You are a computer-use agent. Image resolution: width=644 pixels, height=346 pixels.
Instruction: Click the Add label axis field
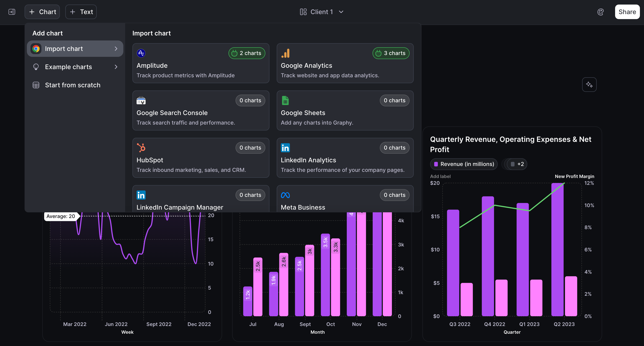(x=440, y=176)
